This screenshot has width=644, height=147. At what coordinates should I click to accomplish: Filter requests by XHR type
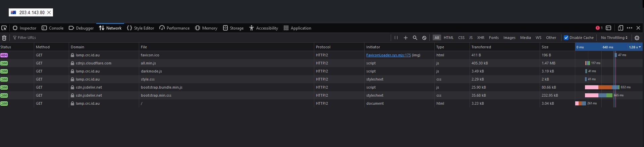481,38
